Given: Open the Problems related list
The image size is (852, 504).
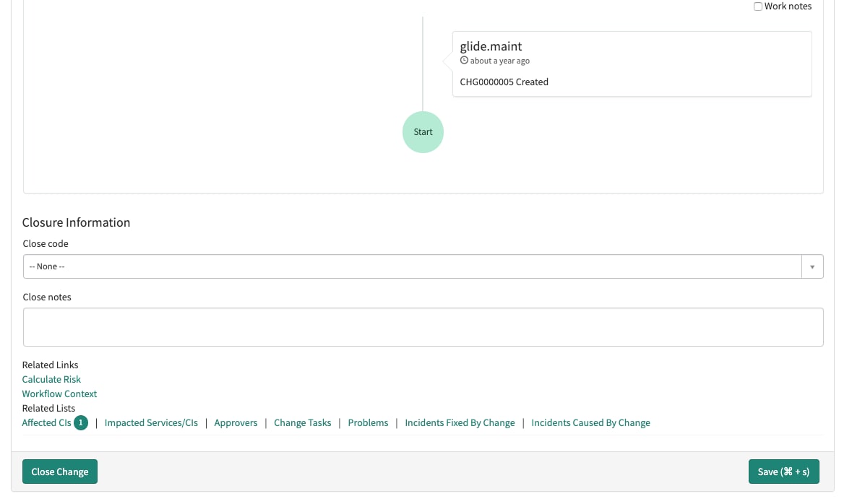Looking at the screenshot, I should click(368, 422).
